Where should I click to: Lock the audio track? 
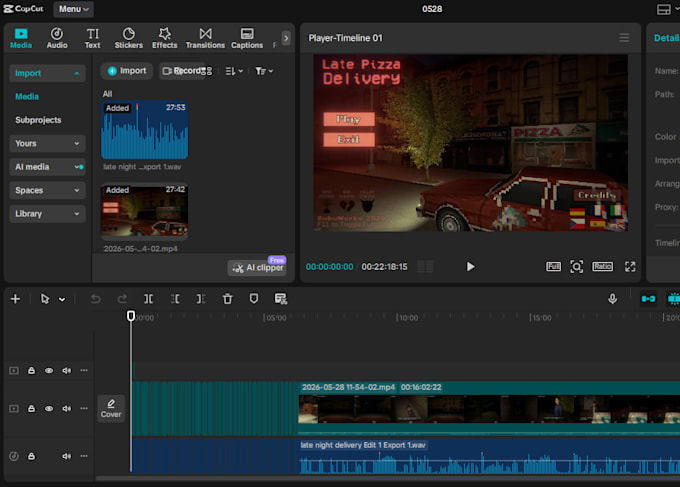click(x=31, y=456)
